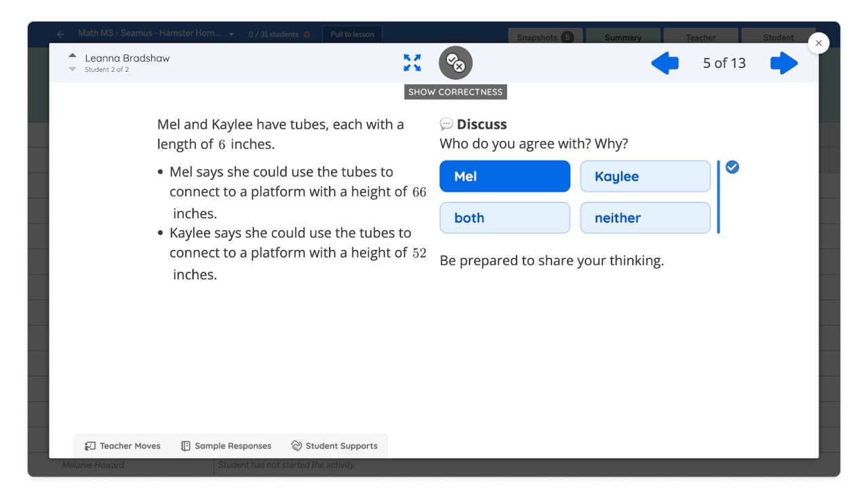Select the Mel answer choice
The height and width of the screenshot is (498, 868).
[505, 176]
